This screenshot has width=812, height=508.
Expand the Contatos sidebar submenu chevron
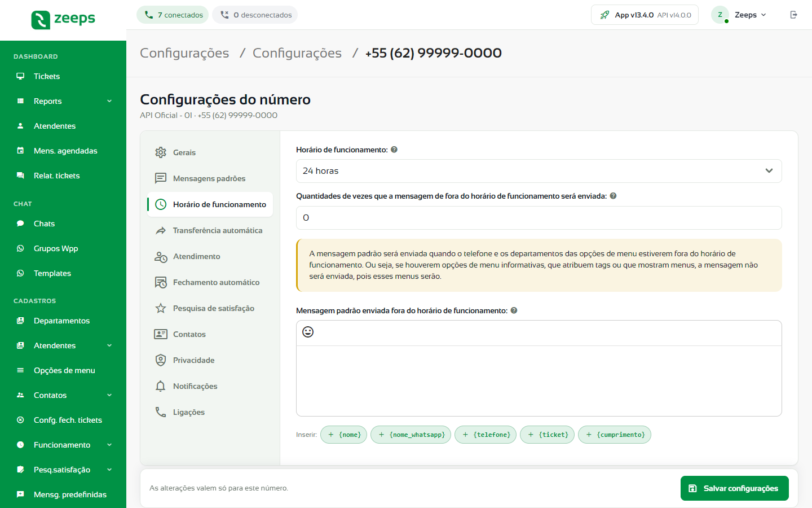pyautogui.click(x=109, y=395)
